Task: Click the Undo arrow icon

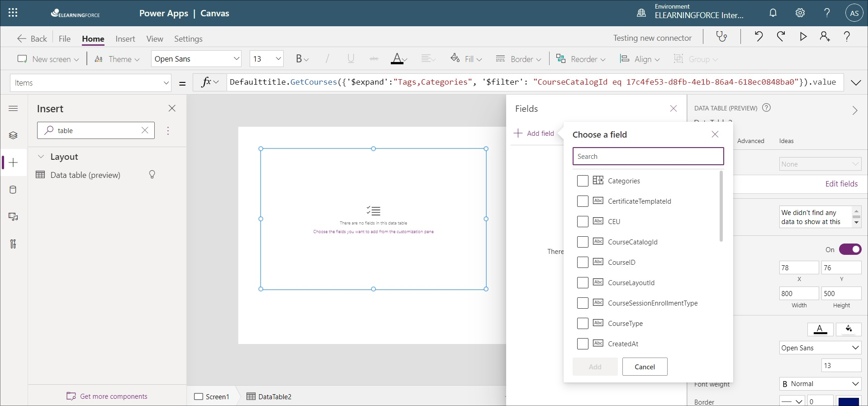Action: click(759, 37)
